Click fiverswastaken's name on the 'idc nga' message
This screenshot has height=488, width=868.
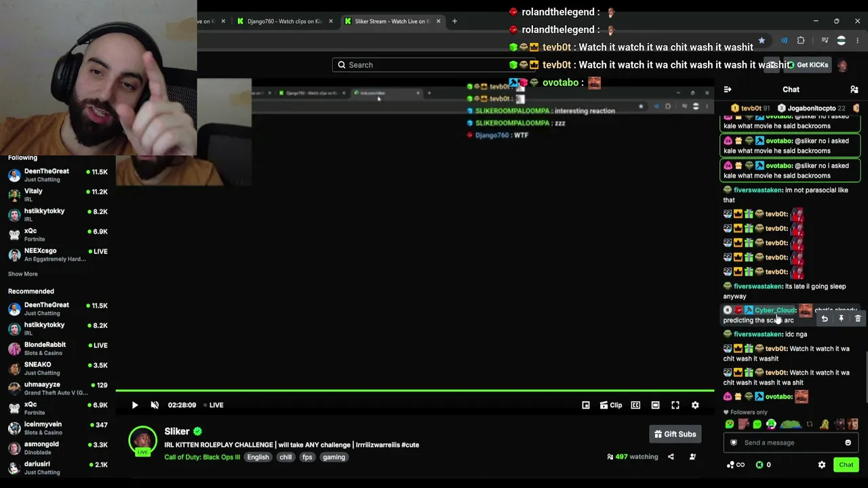(x=757, y=334)
